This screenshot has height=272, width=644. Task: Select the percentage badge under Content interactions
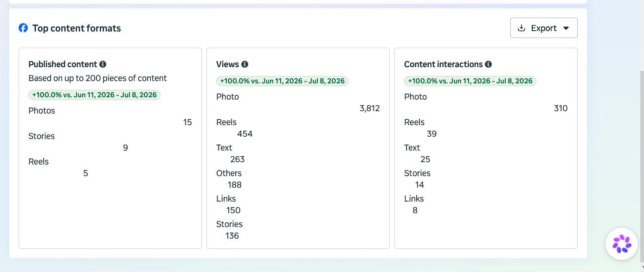click(x=470, y=81)
